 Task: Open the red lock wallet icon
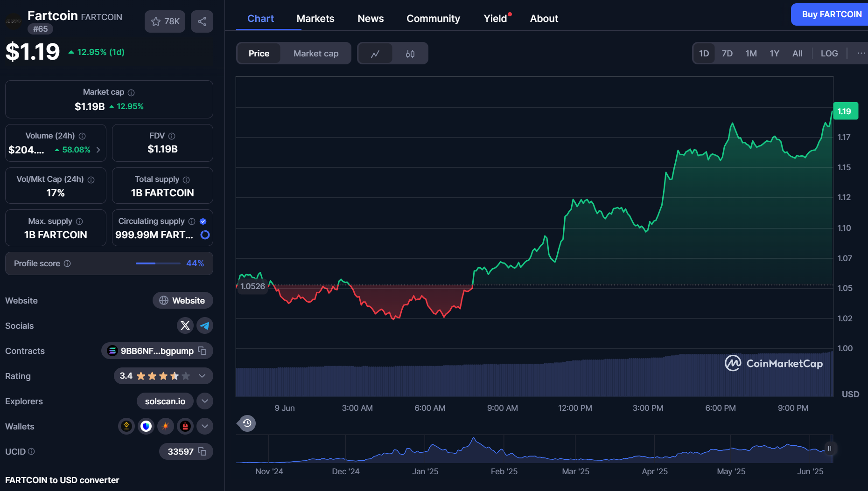[185, 426]
